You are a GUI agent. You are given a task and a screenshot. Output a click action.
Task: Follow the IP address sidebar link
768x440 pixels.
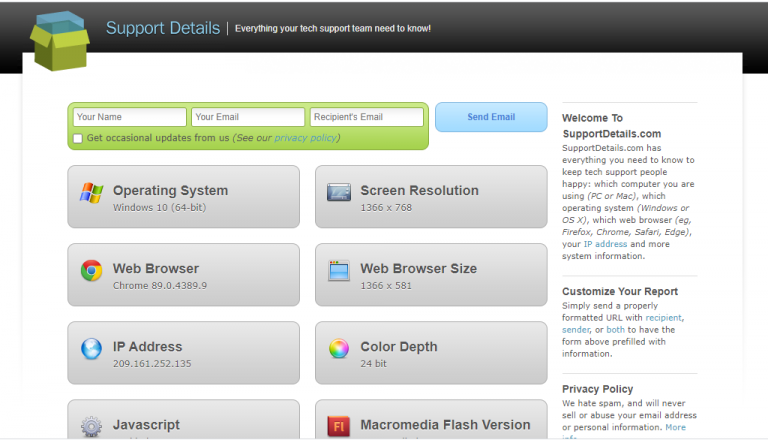[x=603, y=243]
